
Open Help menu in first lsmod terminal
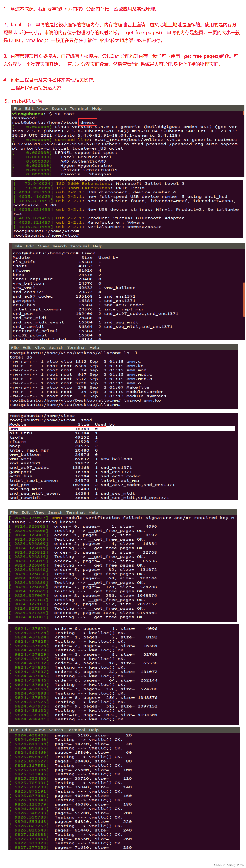pyautogui.click(x=98, y=246)
